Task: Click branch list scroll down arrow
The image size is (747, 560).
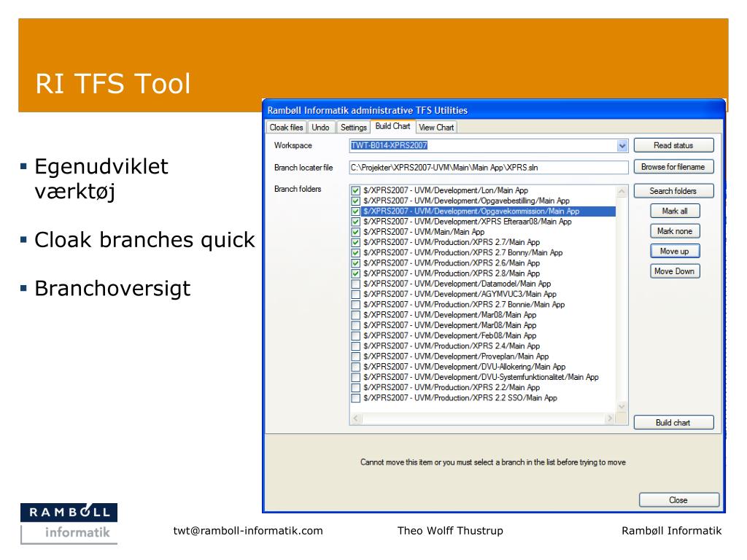Action: tap(622, 406)
